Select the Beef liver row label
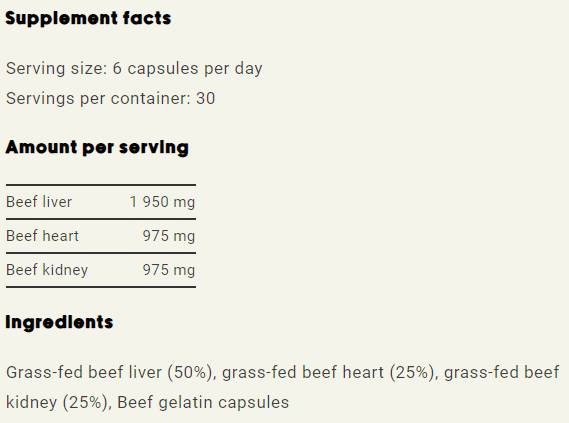569x423 pixels. point(39,202)
